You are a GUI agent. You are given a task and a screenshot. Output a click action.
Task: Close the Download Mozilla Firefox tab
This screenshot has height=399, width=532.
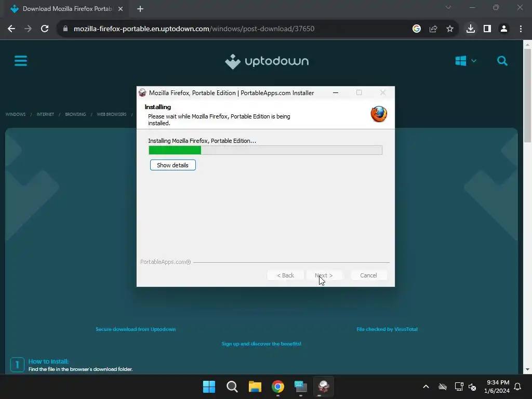pos(121,9)
